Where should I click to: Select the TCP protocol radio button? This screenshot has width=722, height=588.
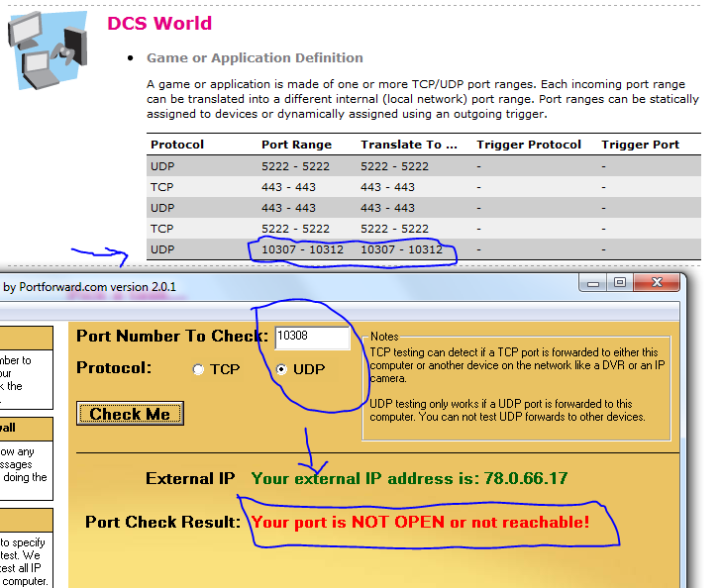pos(198,369)
